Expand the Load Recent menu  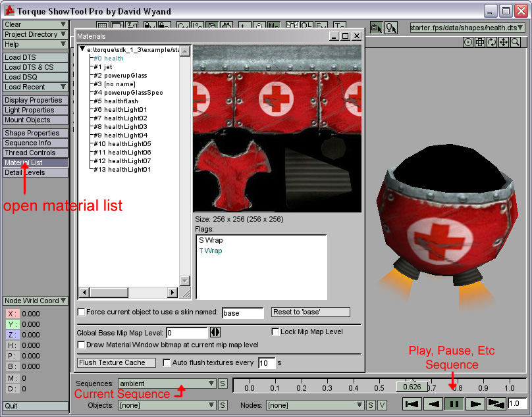(x=36, y=87)
